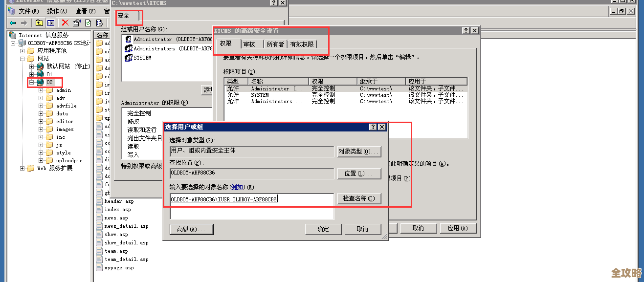Select the Administrator user icon in the group list
Screen dimensions: 644x282
click(128, 39)
